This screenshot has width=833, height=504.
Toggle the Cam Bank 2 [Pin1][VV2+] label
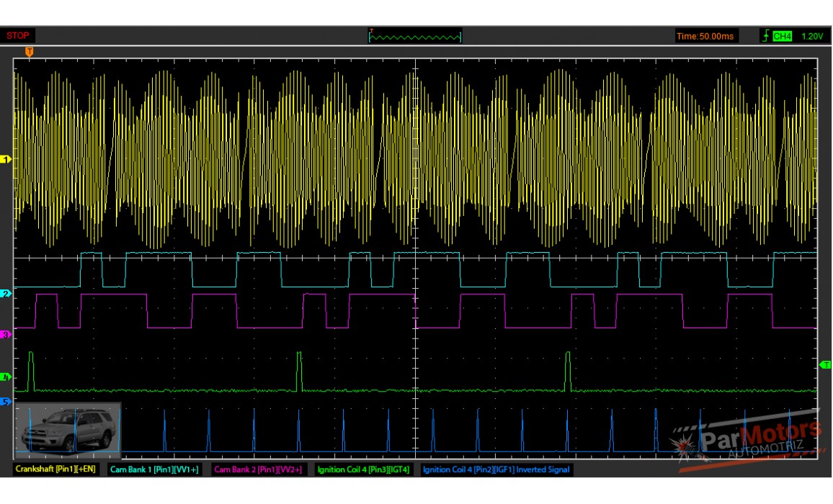(x=257, y=469)
